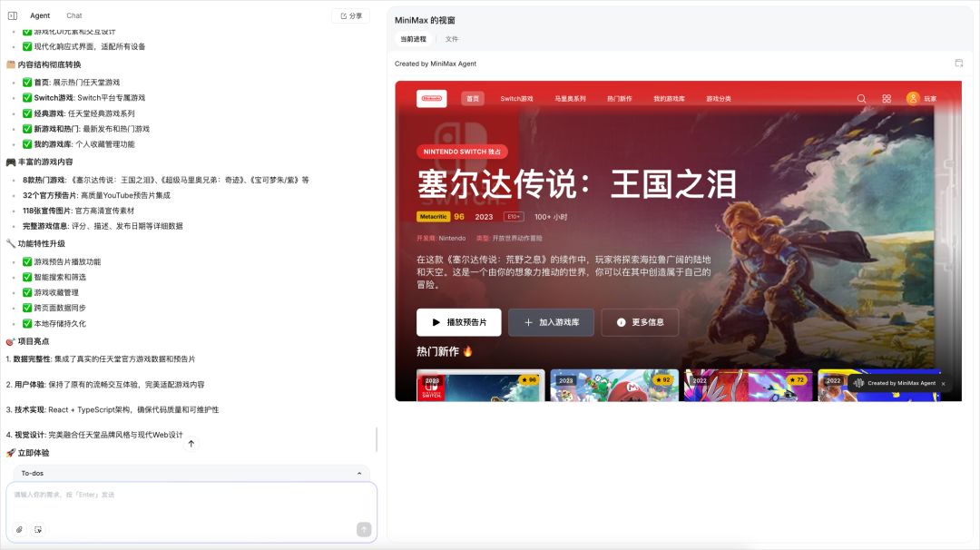Image resolution: width=980 pixels, height=550 pixels.
Task: Open search on the Nintendo site navbar
Action: pos(860,99)
